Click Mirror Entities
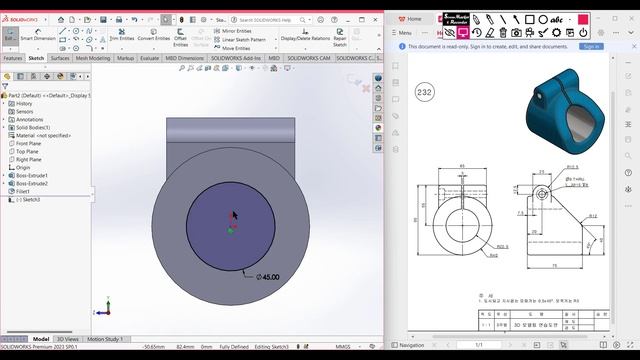Viewport: 640px width, 360px height. [x=232, y=31]
